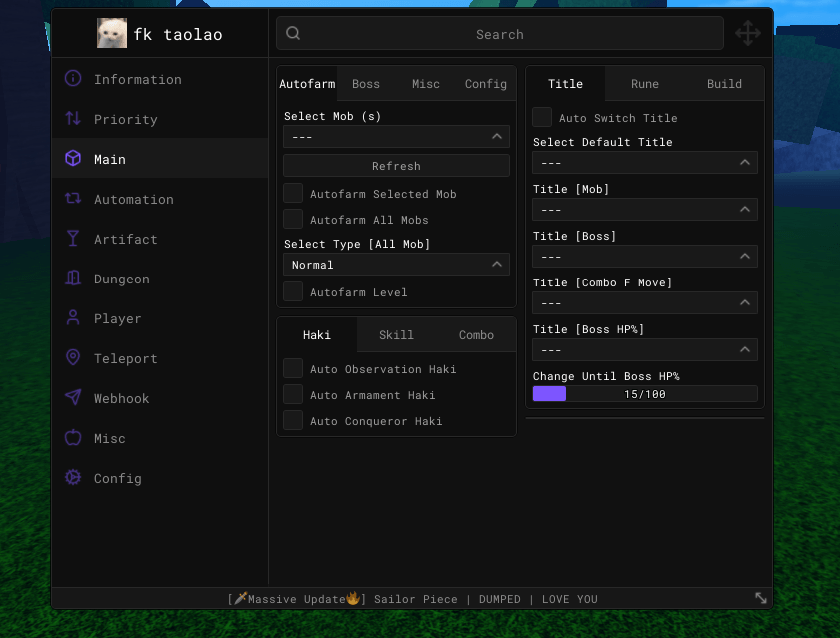This screenshot has width=840, height=638.
Task: Click the 'Select Type [All Mob]' label
Action: pyautogui.click(x=357, y=244)
